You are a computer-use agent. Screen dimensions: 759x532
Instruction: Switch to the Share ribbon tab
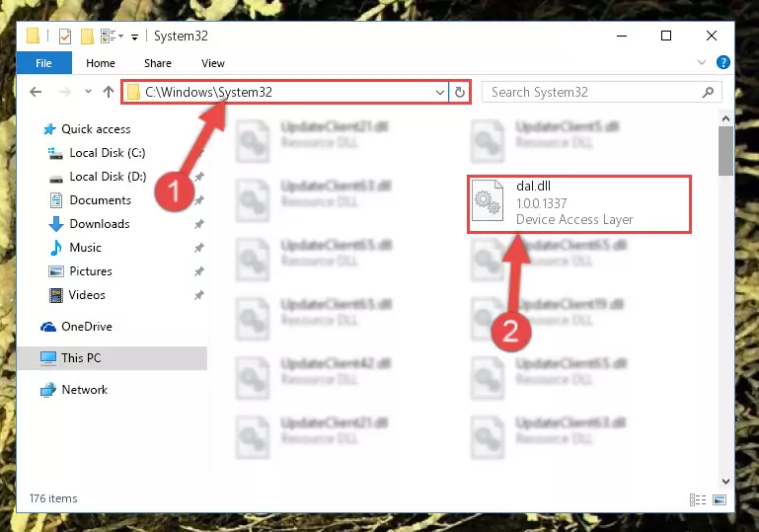tap(158, 63)
